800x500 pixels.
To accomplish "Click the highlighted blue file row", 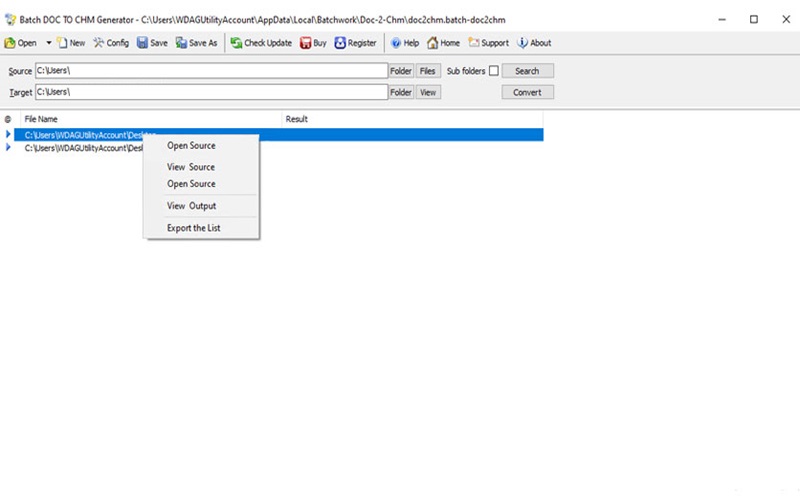I will click(x=279, y=135).
